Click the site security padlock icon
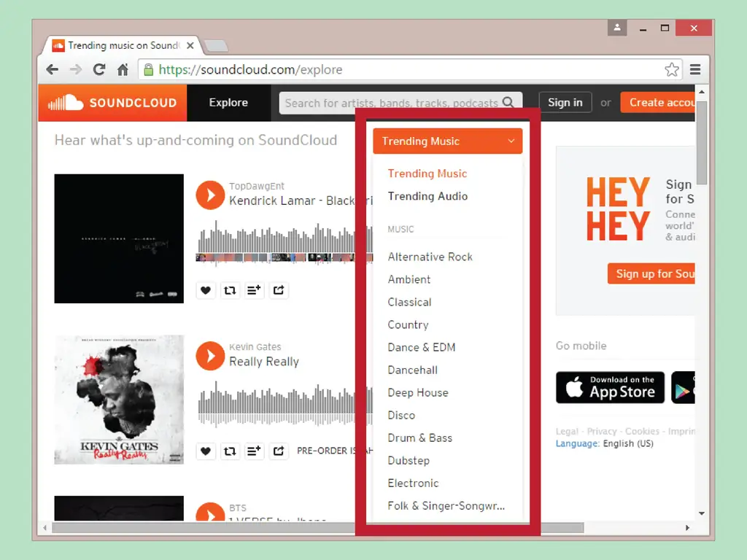Viewport: 747px width, 560px height. (x=149, y=69)
